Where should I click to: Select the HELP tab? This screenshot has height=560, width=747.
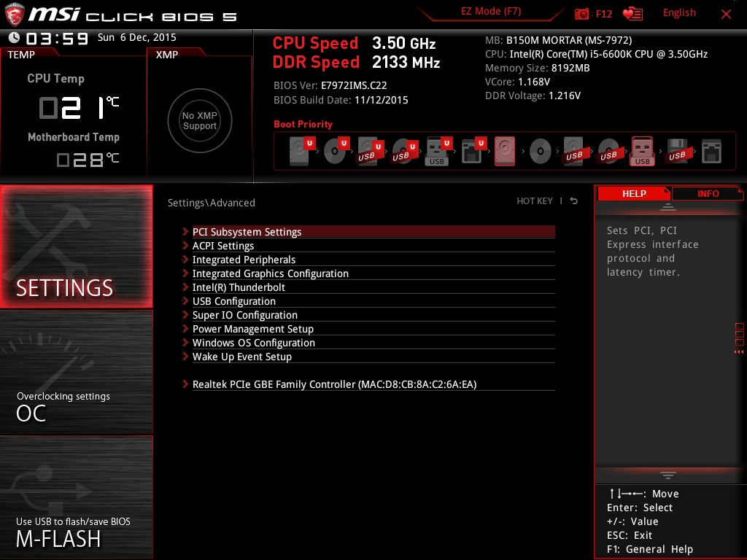(x=633, y=193)
